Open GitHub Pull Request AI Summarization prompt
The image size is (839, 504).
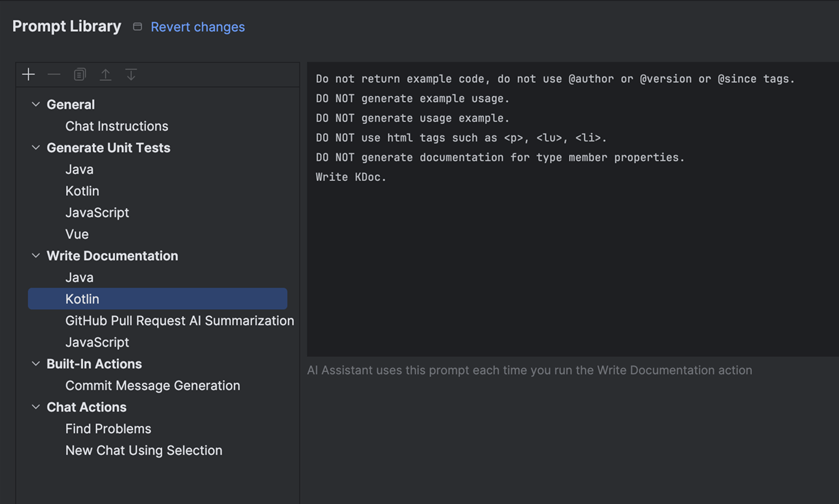[179, 320]
